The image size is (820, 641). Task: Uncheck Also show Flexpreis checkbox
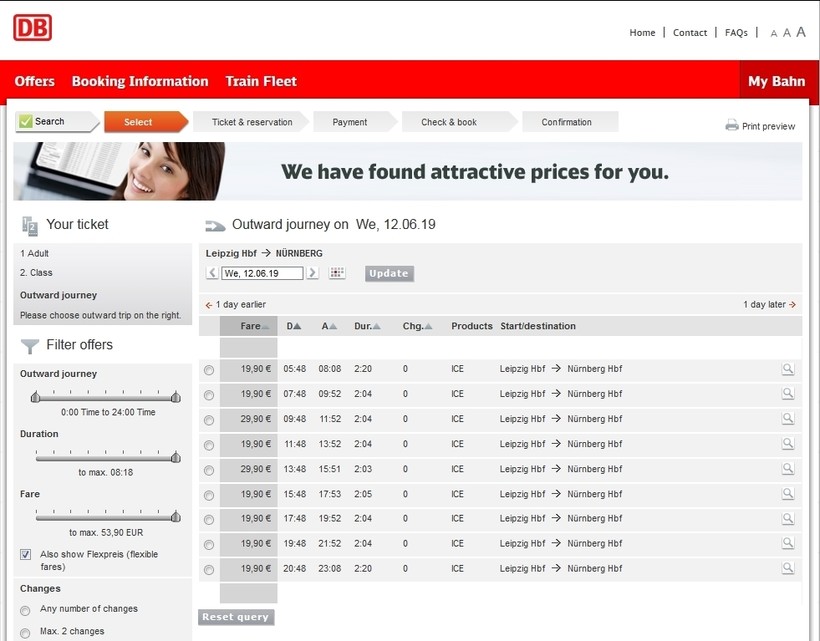(x=25, y=555)
